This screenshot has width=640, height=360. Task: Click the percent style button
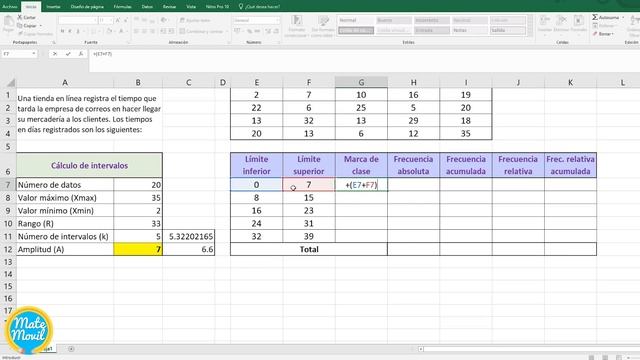click(x=249, y=31)
